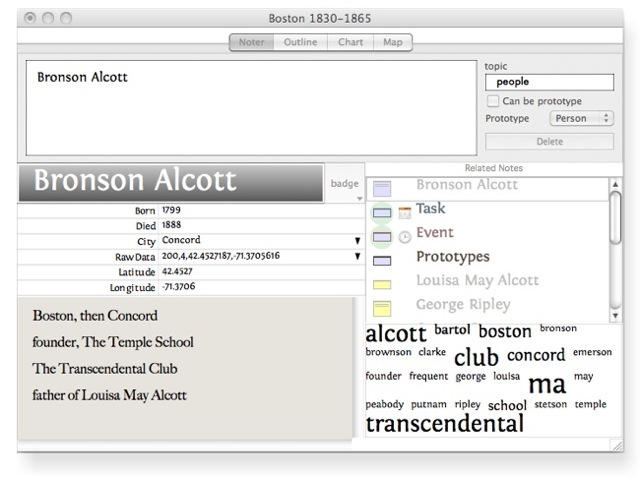The height and width of the screenshot is (477, 640).
Task: Open the Prototype Person dropdown
Action: point(581,118)
